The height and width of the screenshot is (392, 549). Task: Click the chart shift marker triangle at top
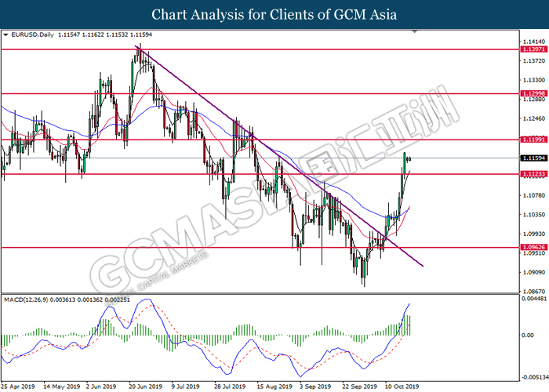(415, 31)
